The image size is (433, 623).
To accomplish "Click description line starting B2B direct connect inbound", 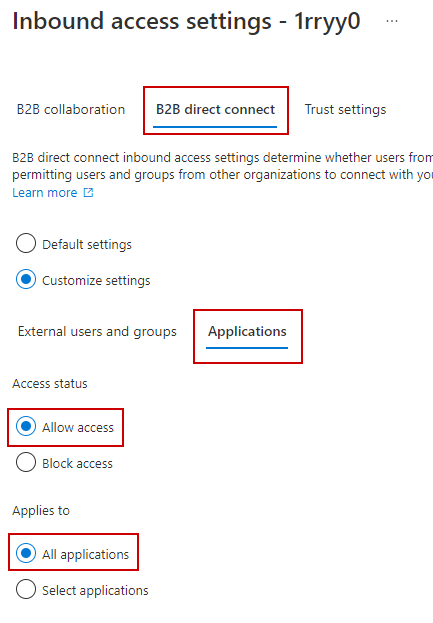I will click(222, 158).
